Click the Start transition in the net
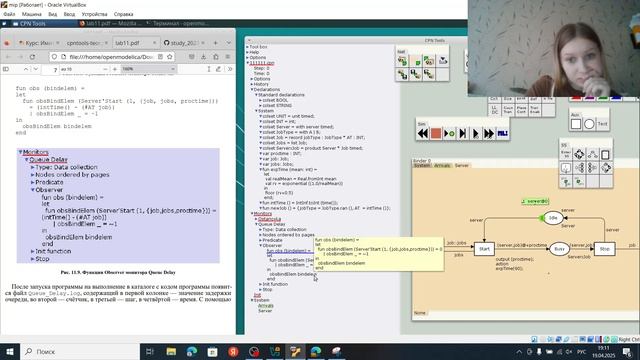This screenshot has height=360, width=640. (x=484, y=249)
